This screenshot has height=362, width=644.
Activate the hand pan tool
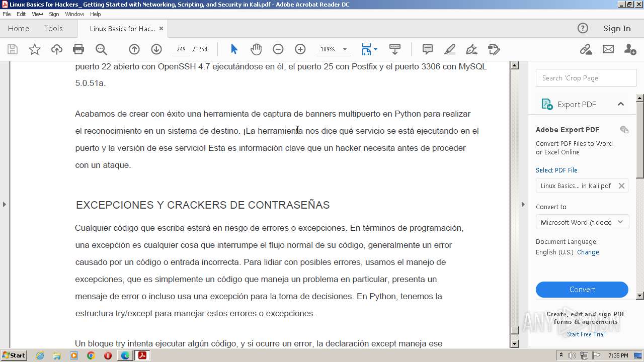tap(256, 49)
